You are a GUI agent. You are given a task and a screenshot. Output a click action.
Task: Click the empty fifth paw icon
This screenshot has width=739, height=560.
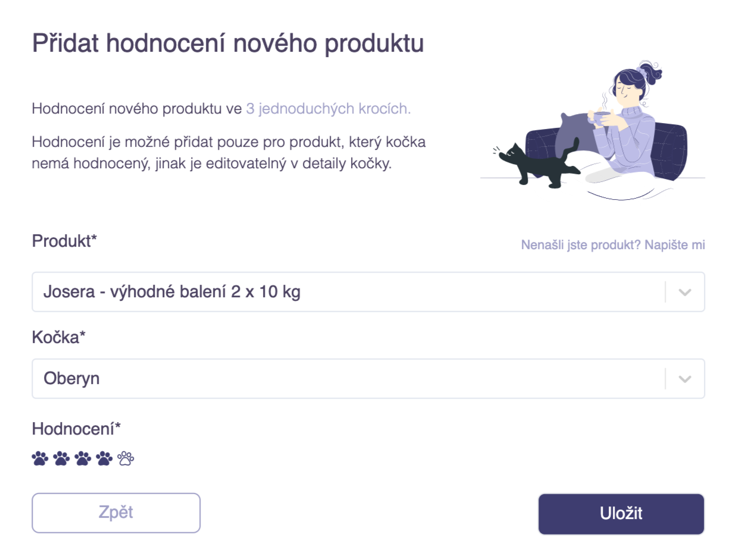126,458
